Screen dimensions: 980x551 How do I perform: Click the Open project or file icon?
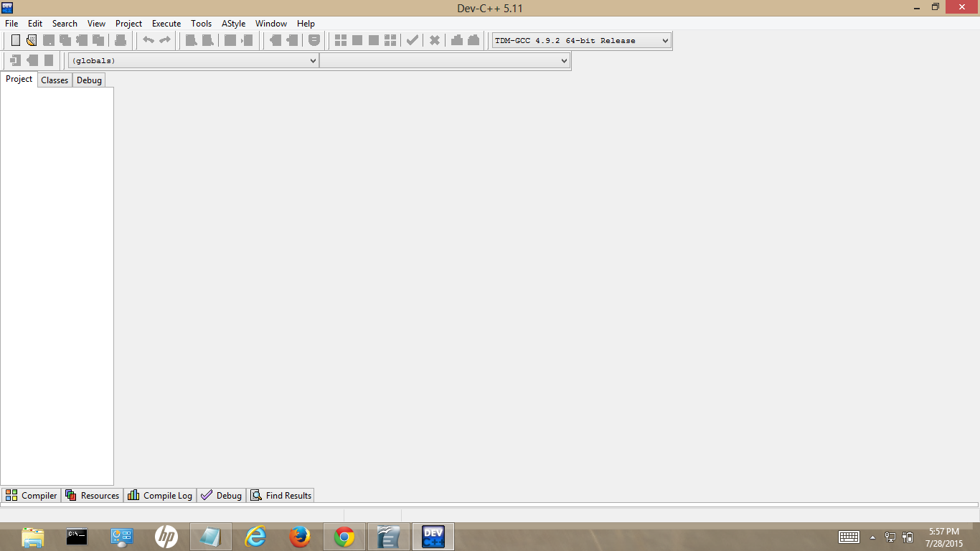(x=32, y=40)
